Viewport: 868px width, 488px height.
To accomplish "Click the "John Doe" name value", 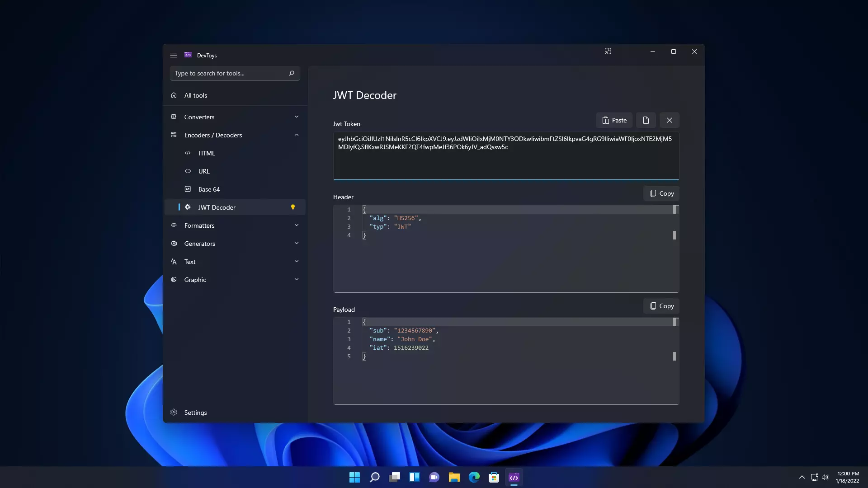I will (415, 339).
